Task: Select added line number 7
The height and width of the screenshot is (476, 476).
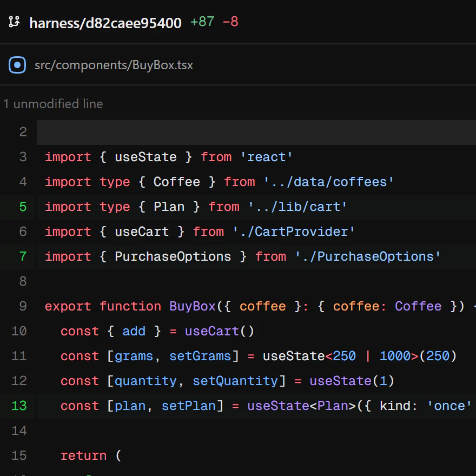Action: click(x=23, y=256)
